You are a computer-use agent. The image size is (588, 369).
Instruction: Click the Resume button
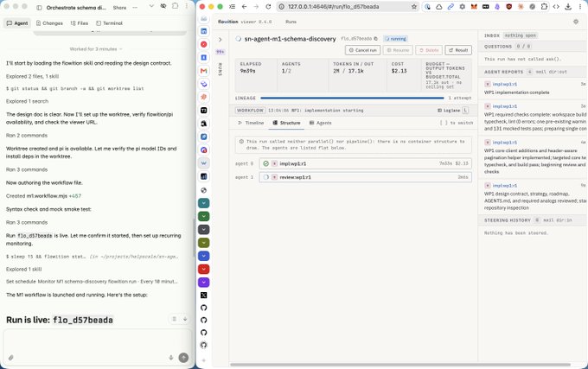click(398, 50)
